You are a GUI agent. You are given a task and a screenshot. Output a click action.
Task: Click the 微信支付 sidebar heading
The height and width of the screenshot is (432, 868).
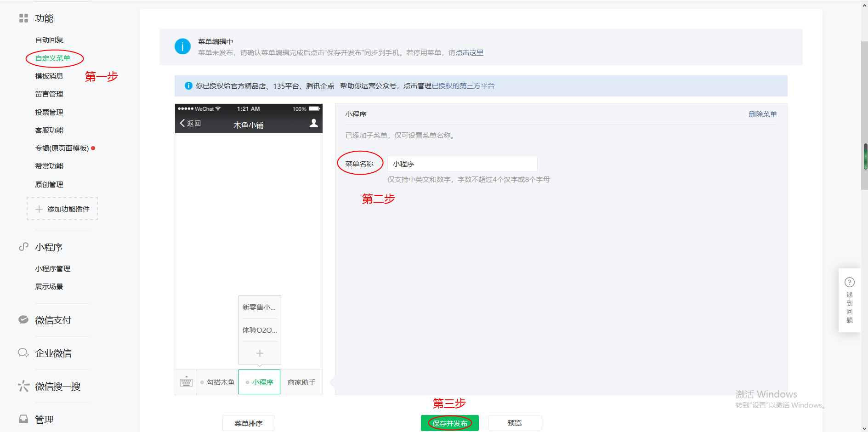[x=53, y=320]
